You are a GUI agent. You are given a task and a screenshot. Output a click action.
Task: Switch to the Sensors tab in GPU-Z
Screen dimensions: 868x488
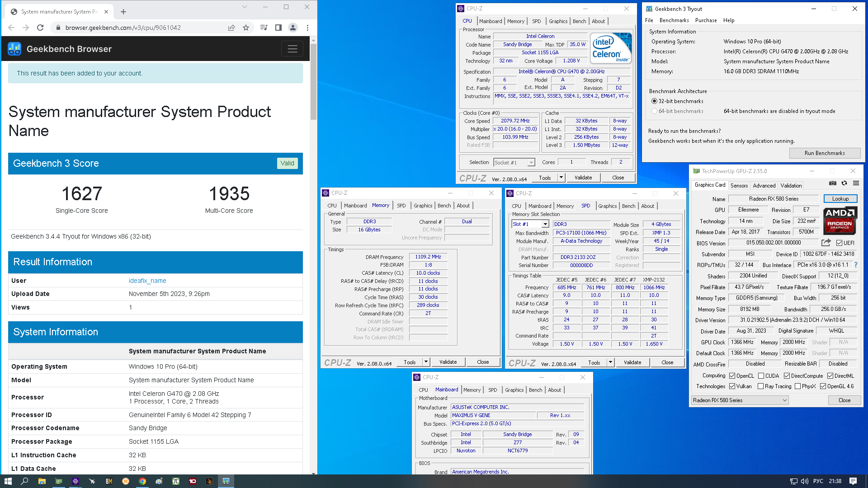(739, 186)
